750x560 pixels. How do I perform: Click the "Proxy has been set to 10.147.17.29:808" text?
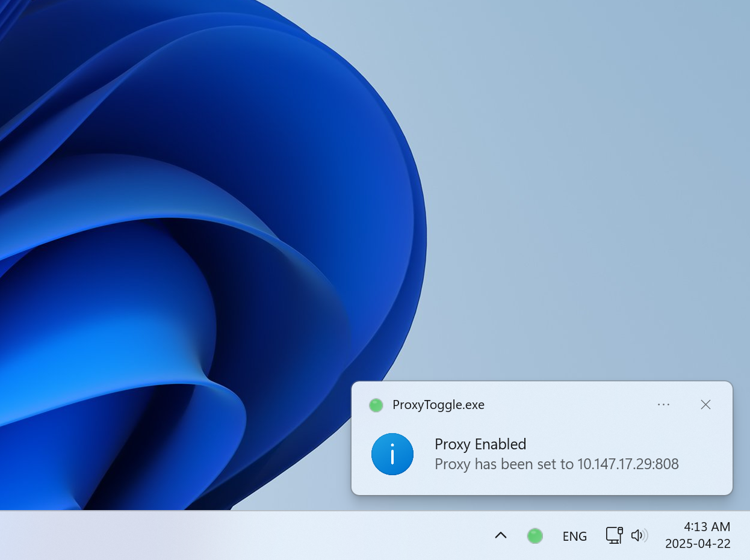click(x=557, y=464)
